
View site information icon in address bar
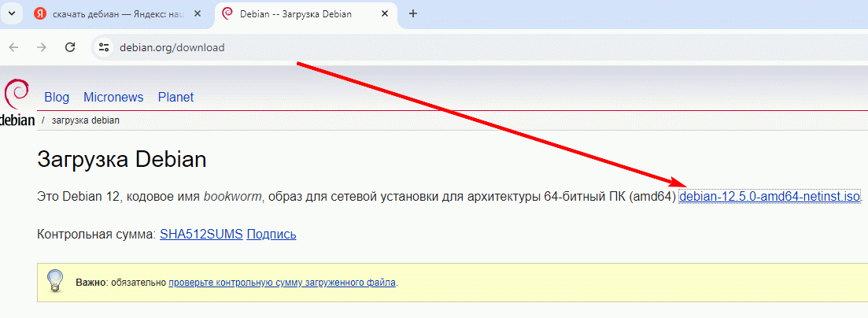click(x=104, y=48)
